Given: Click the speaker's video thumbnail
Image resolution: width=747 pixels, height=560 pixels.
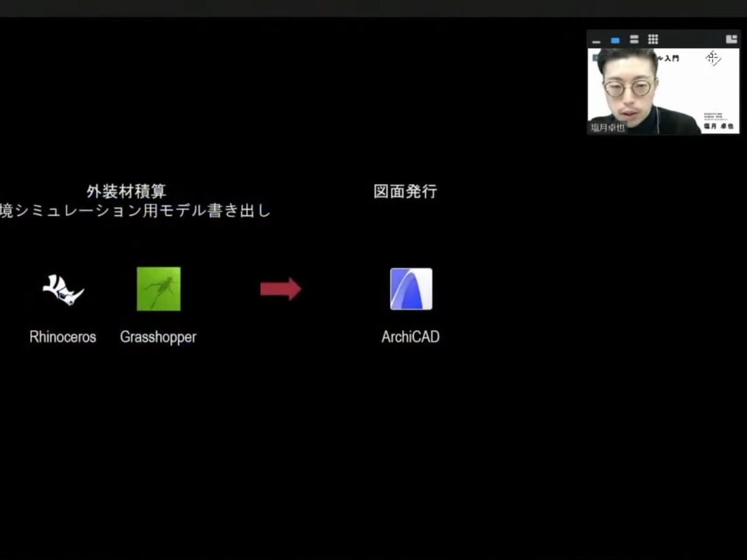Looking at the screenshot, I should click(x=663, y=91).
